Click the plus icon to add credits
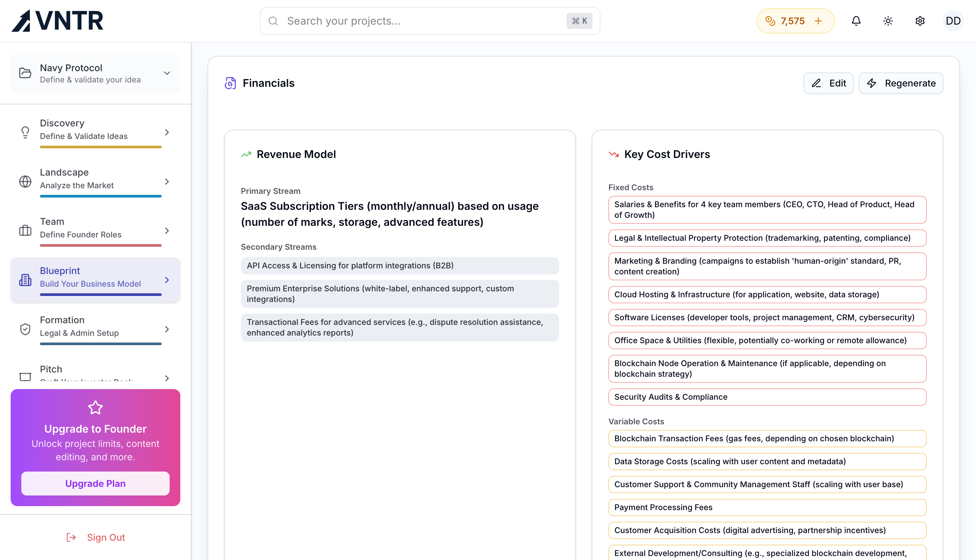The width and height of the screenshot is (976, 560). coord(818,21)
